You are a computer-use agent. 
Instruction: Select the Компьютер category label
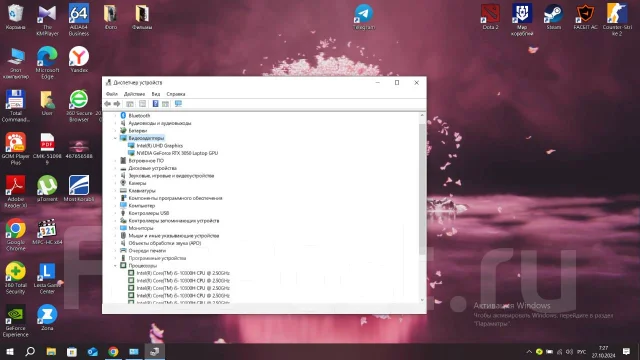[142, 206]
